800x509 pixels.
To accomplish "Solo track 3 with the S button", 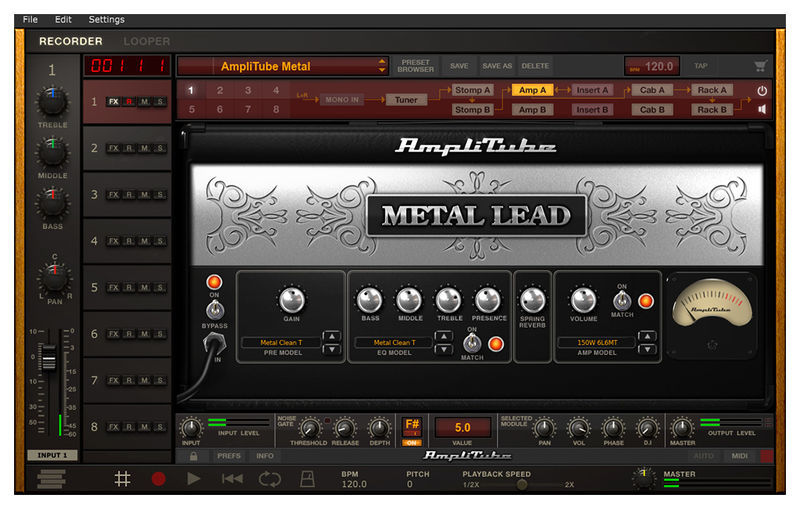I will [x=160, y=194].
